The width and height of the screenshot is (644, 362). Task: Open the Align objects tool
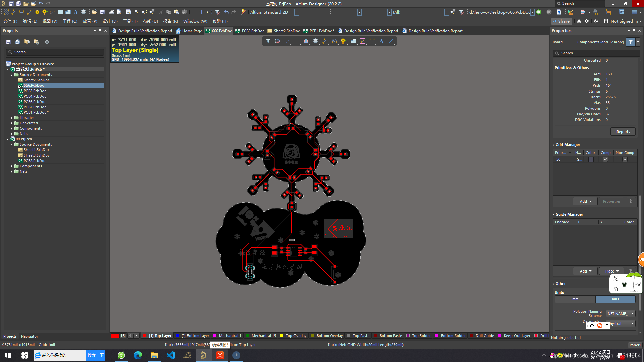(306, 41)
